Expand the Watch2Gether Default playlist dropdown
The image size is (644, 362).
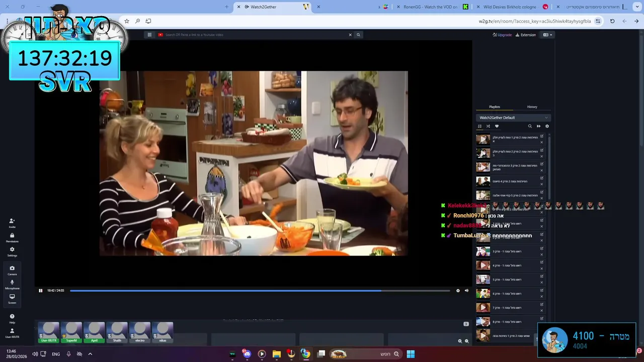point(513,118)
